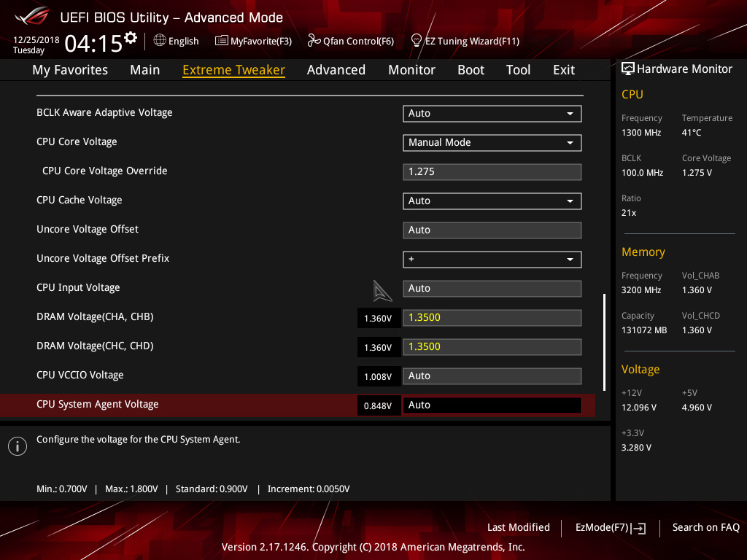Open CPU Core Voltage Manual Mode dropdown
Image resolution: width=747 pixels, height=560 pixels.
pos(492,142)
